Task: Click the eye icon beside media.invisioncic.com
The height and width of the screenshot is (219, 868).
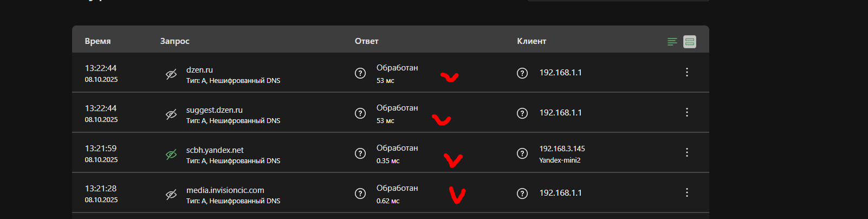Action: 171,195
